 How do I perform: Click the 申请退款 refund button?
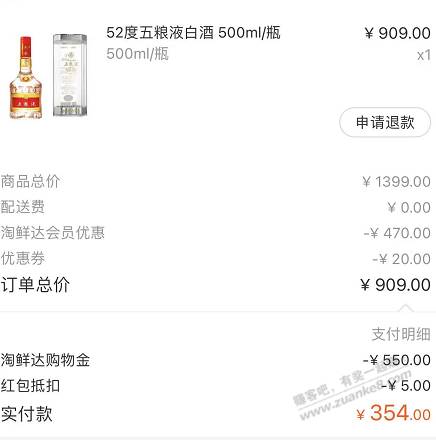click(x=385, y=122)
